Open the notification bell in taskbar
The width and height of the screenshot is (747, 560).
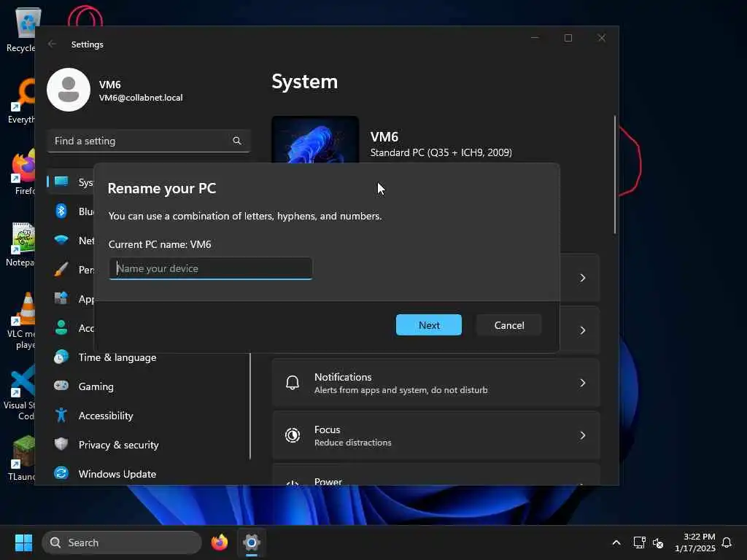727,542
